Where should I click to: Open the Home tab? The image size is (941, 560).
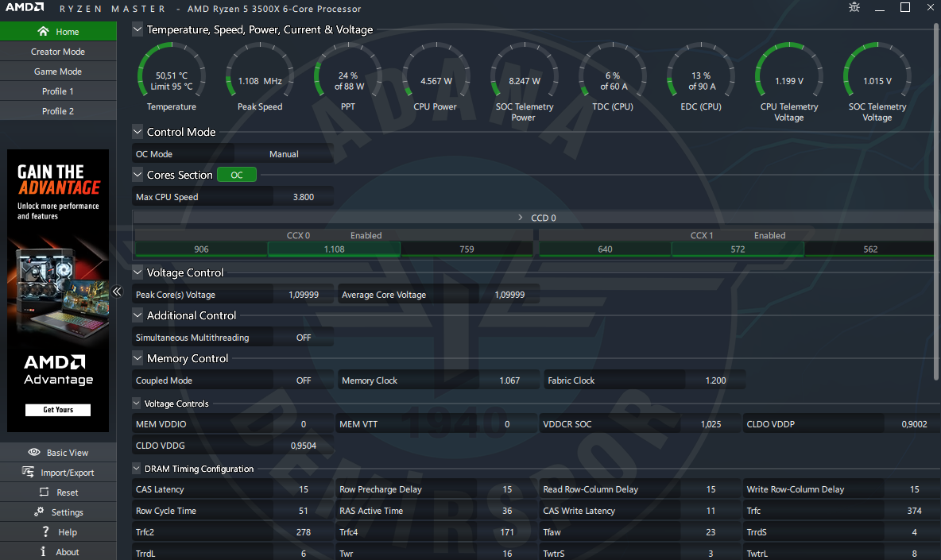[58, 31]
